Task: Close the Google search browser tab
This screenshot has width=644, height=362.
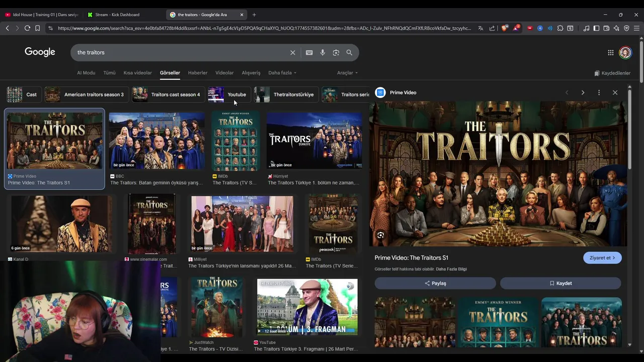Action: 242,15
